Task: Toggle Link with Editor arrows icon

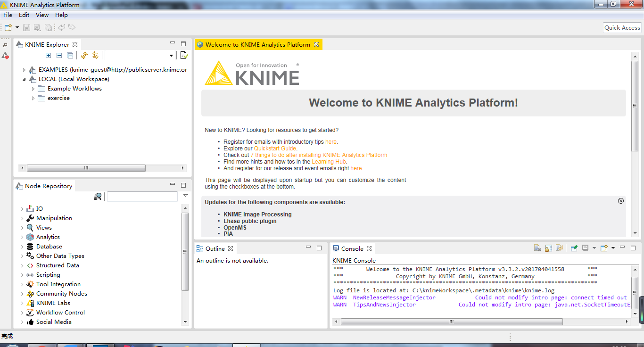Action: click(x=95, y=56)
